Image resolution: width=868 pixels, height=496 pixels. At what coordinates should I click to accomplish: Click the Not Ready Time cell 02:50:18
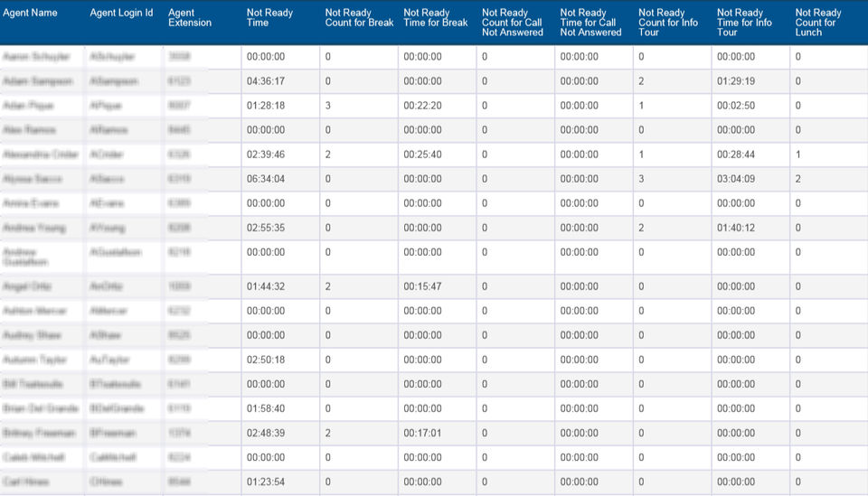266,360
